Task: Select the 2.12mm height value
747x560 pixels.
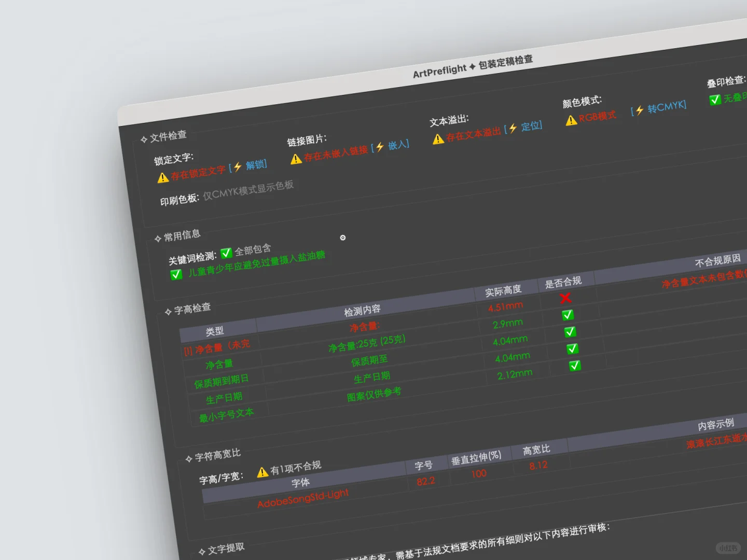Action: pyautogui.click(x=515, y=374)
